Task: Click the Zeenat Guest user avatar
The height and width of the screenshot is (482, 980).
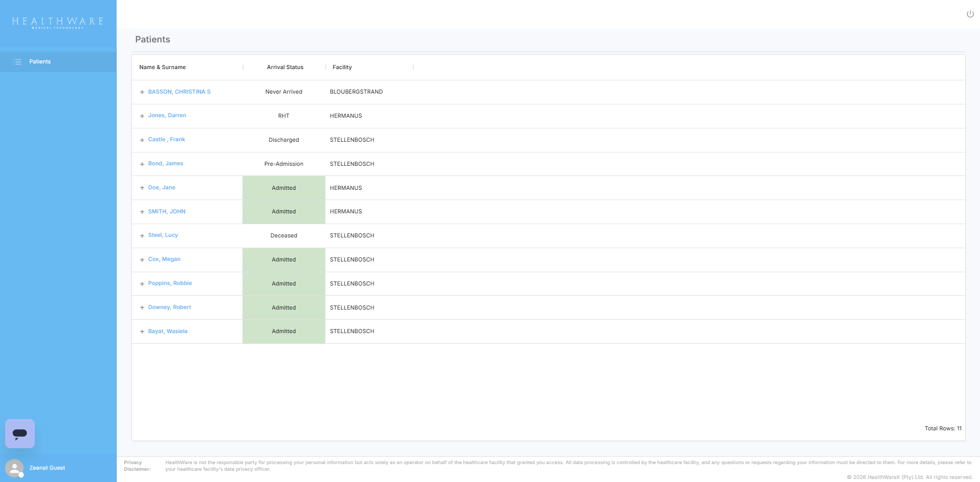Action: 14,468
